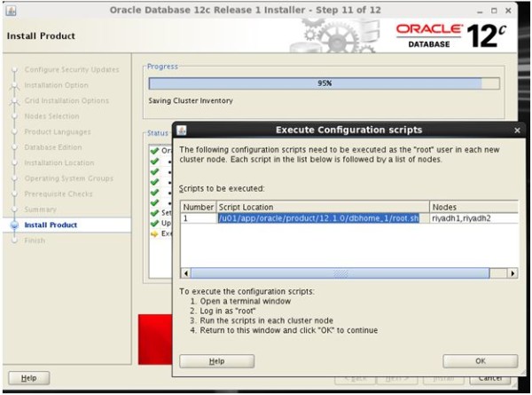Click the 'Saving Cluster Inventory' status text
532x395 pixels.
[191, 100]
